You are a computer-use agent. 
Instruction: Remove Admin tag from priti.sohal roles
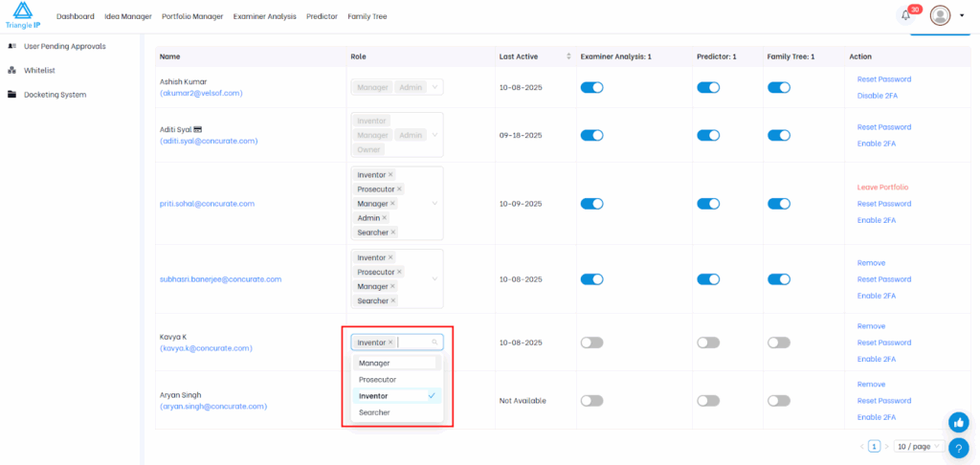385,218
